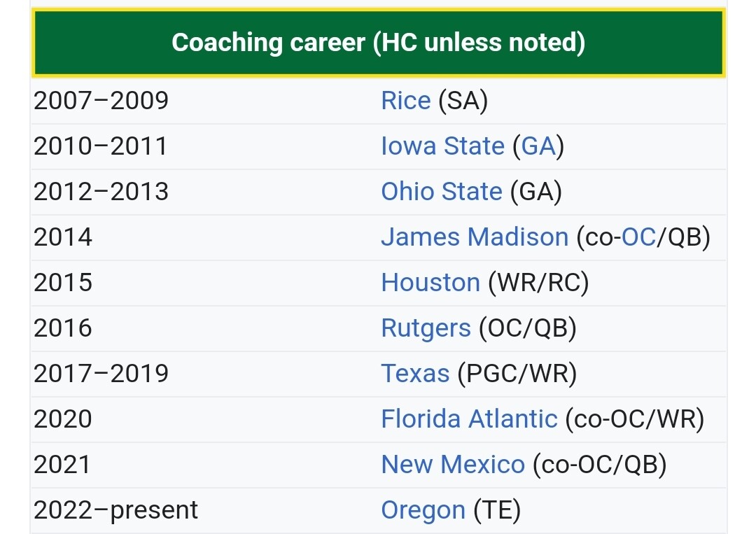Open the Houston link
This screenshot has width=756, height=534.
coord(430,283)
